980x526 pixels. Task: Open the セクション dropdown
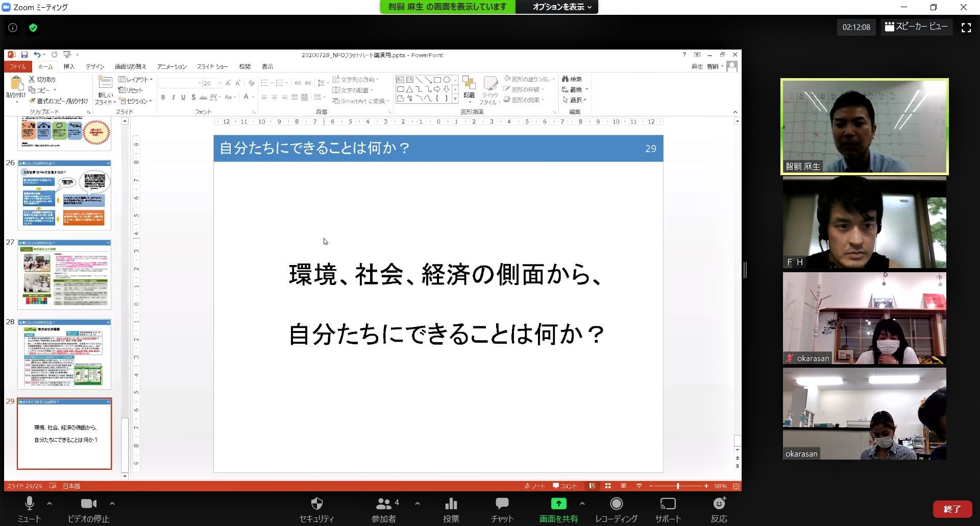(135, 101)
